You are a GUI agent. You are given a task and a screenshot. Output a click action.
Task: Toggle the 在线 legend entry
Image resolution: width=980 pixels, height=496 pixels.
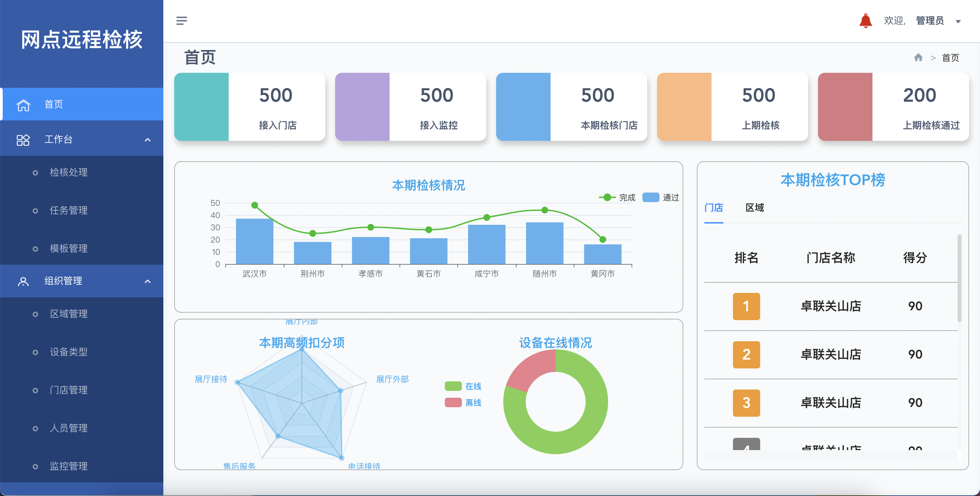[463, 386]
